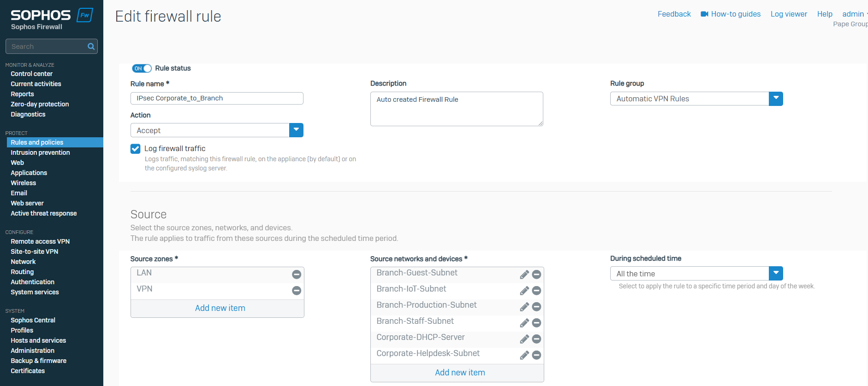
Task: Click the Sophos Firewall logo
Action: (x=52, y=19)
